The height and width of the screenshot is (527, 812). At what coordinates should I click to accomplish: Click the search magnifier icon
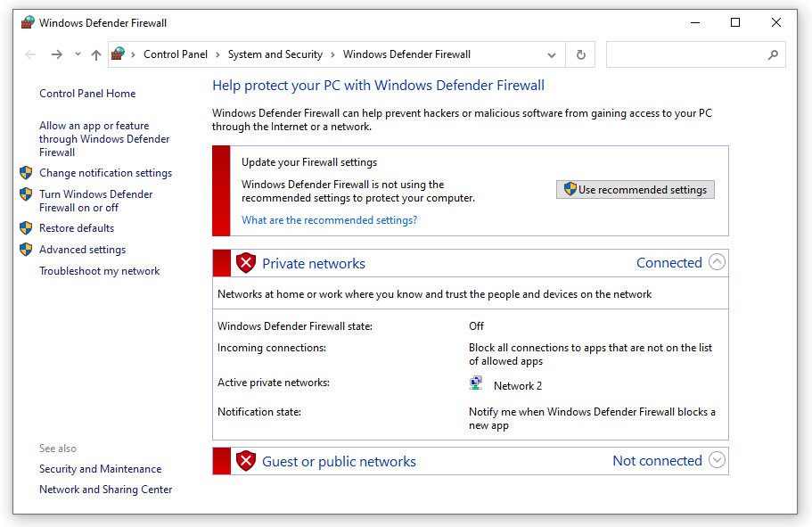(773, 54)
